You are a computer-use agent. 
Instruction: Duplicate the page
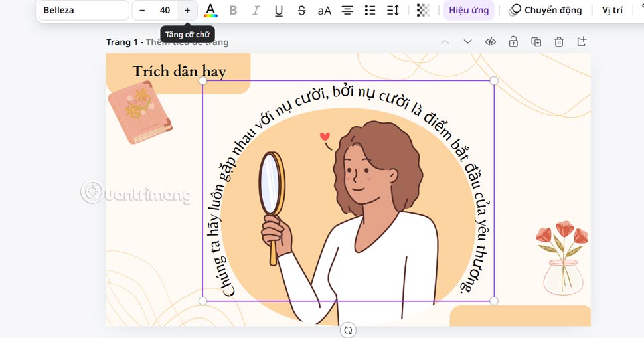click(x=536, y=42)
